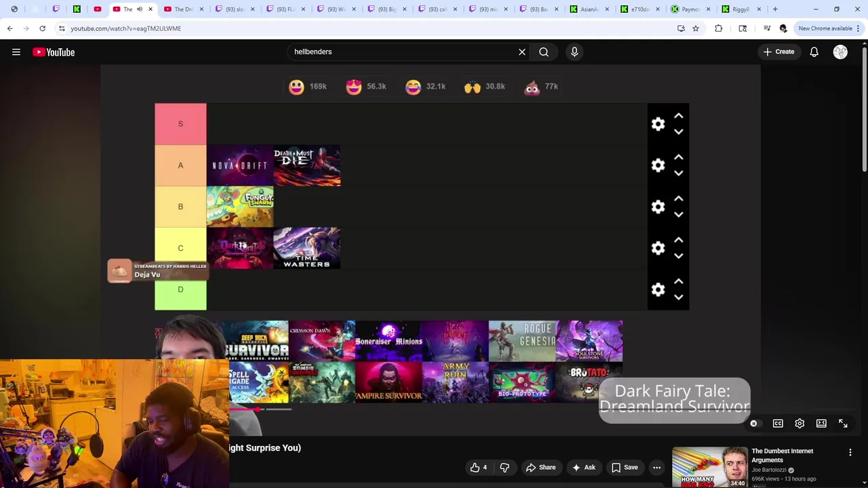868x488 pixels.
Task: Dislike the video with thumbs down
Action: [x=505, y=467]
